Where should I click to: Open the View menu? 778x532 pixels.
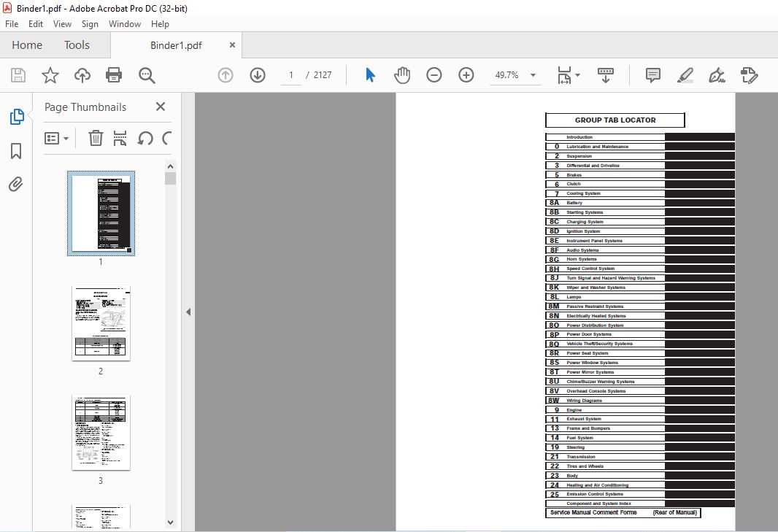tap(62, 24)
